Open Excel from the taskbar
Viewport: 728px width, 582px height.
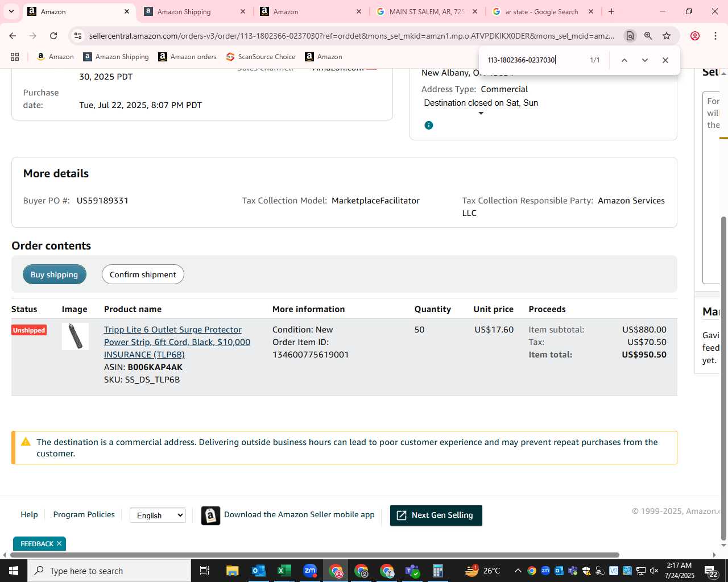(x=284, y=571)
